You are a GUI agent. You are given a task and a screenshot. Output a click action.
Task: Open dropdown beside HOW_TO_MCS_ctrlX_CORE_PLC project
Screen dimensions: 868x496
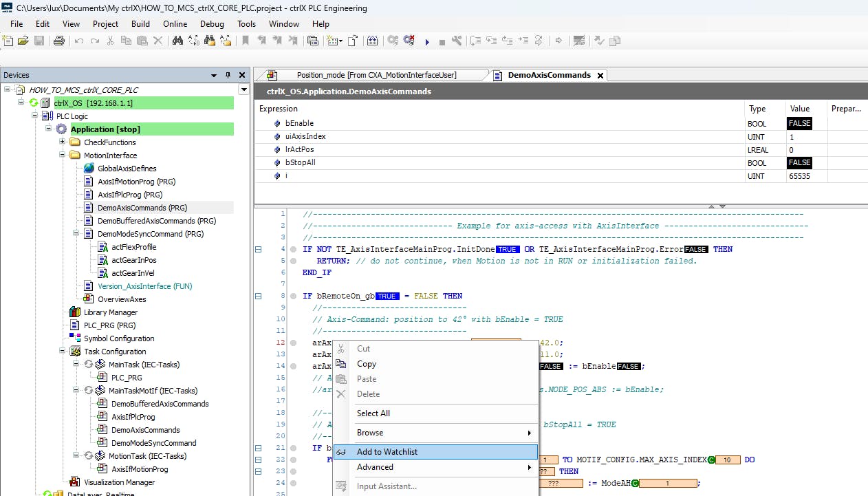click(x=243, y=90)
